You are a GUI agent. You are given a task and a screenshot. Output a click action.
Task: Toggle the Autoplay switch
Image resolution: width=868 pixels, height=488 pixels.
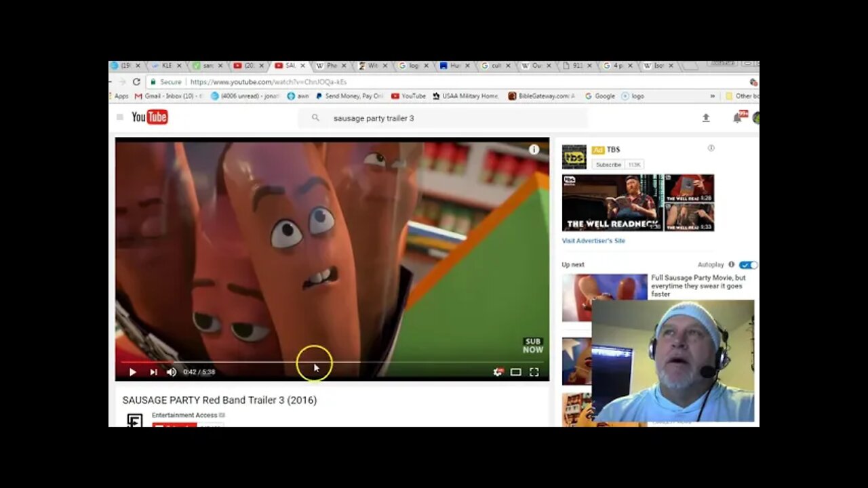click(748, 265)
